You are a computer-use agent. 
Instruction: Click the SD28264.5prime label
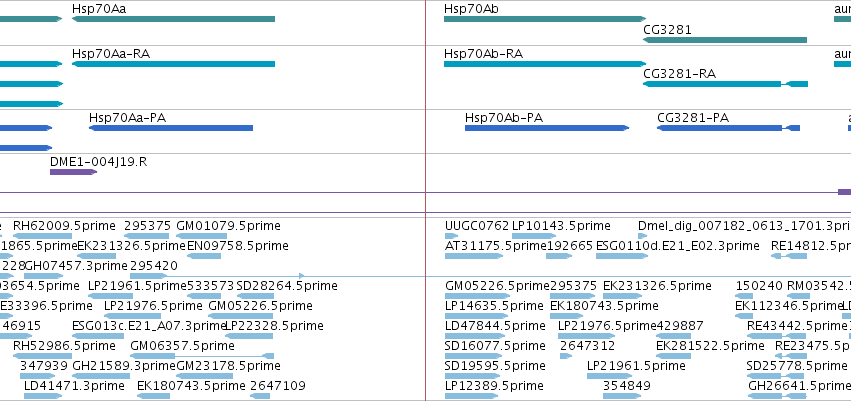tap(287, 285)
